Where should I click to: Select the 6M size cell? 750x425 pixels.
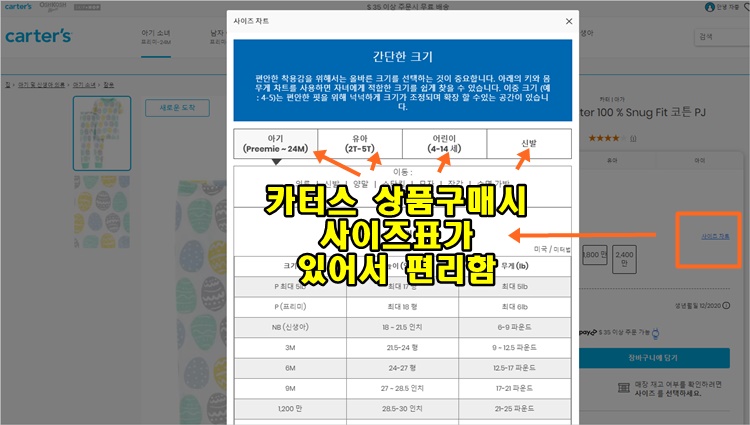click(x=290, y=368)
